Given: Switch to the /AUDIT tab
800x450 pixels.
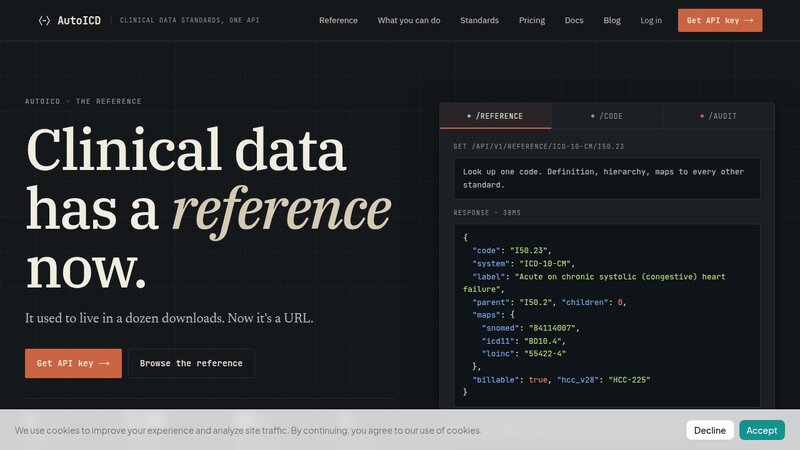Looking at the screenshot, I should tap(718, 116).
